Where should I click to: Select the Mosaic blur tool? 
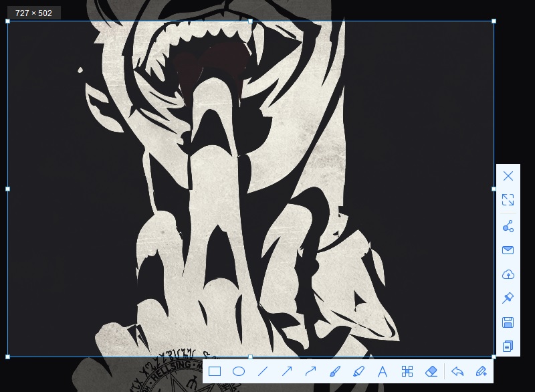(x=407, y=371)
